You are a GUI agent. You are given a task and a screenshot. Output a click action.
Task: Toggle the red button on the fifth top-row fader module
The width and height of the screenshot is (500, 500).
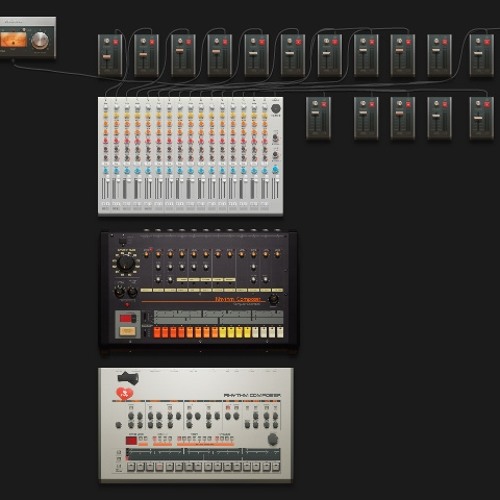(x=262, y=42)
